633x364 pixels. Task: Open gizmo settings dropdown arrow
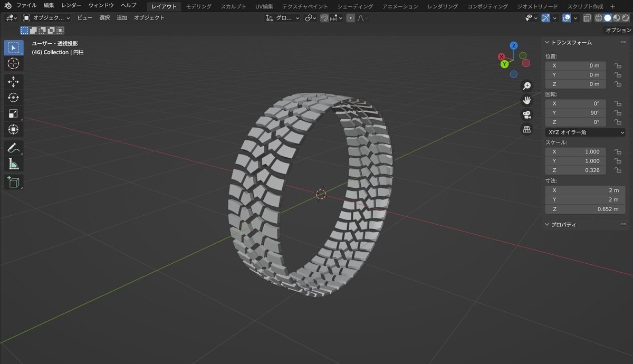point(554,18)
